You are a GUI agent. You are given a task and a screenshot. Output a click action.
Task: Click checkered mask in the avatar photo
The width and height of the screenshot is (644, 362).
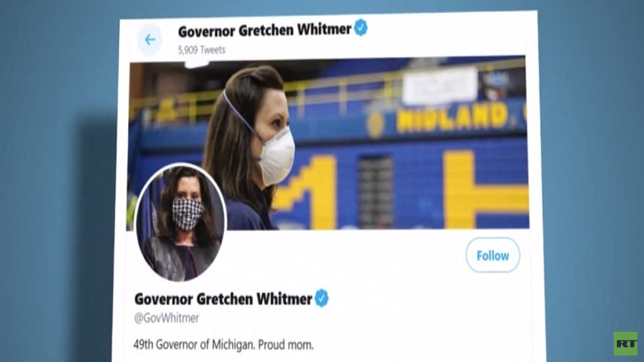point(187,214)
